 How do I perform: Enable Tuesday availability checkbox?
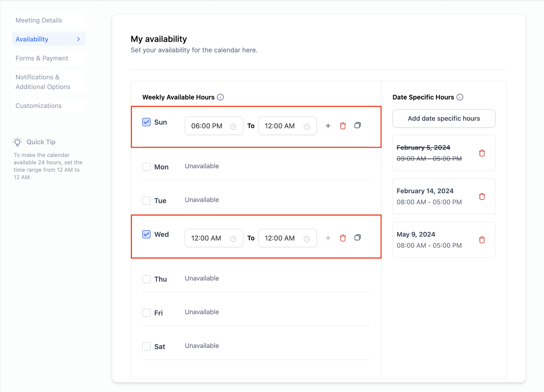pyautogui.click(x=146, y=201)
